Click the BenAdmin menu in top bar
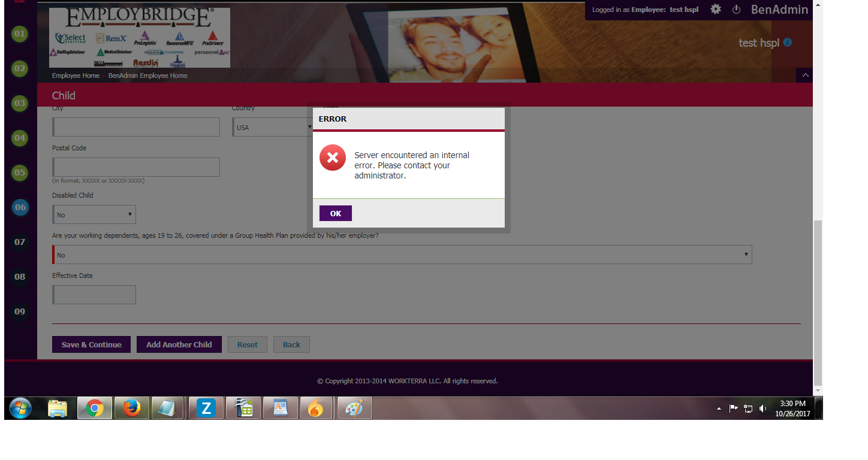868x460 pixels. [x=779, y=10]
